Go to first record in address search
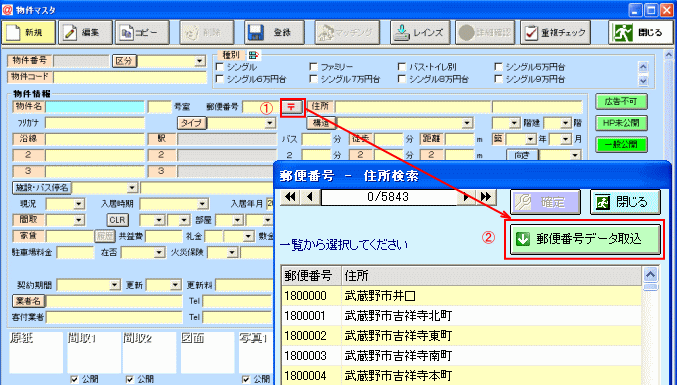 tap(291, 197)
